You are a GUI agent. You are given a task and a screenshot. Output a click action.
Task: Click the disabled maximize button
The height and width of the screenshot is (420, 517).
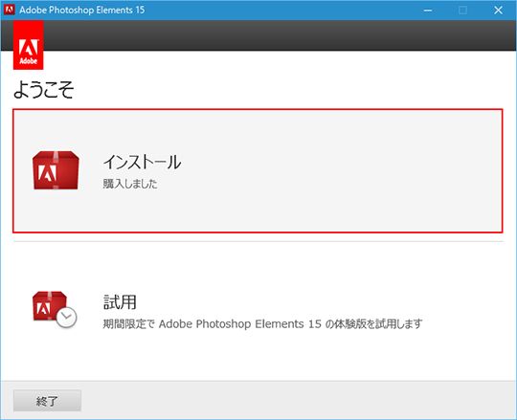pos(463,11)
